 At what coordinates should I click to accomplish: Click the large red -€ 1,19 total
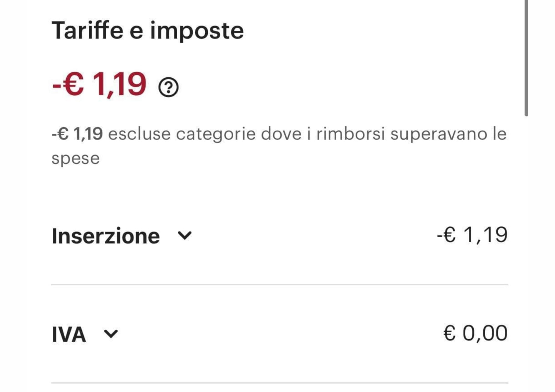(99, 84)
